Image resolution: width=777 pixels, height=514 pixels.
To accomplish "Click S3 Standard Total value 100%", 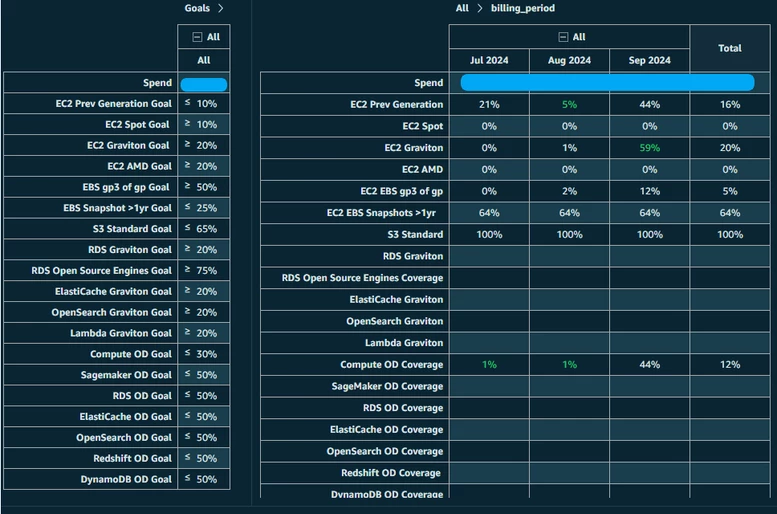I will tap(730, 234).
